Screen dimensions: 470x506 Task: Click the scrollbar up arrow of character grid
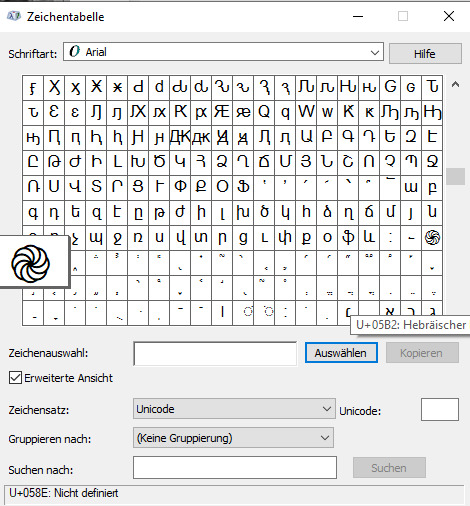[455, 85]
